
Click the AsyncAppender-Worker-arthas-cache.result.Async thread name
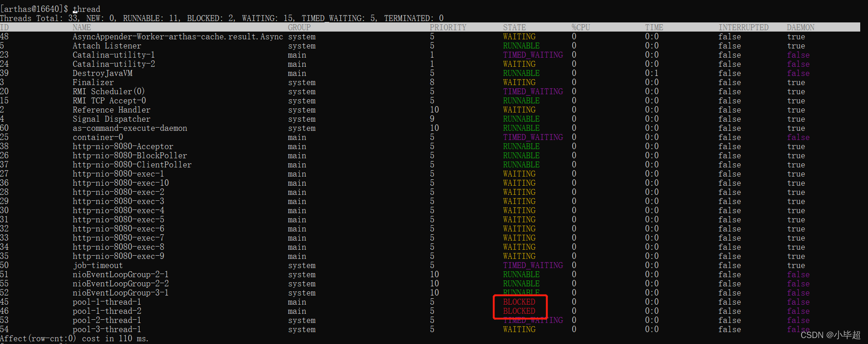point(178,37)
